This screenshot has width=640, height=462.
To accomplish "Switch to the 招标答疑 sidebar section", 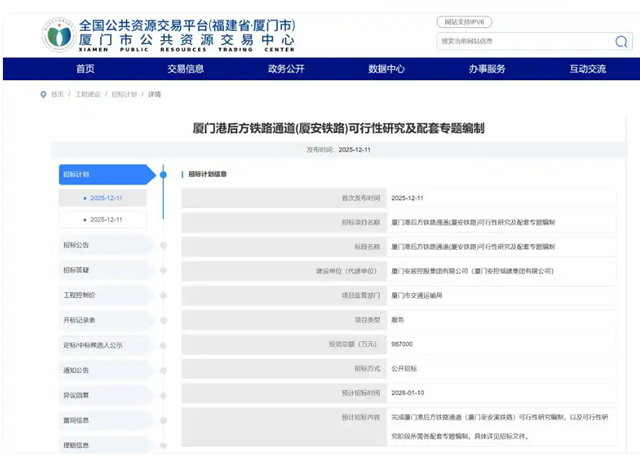I will (x=77, y=270).
